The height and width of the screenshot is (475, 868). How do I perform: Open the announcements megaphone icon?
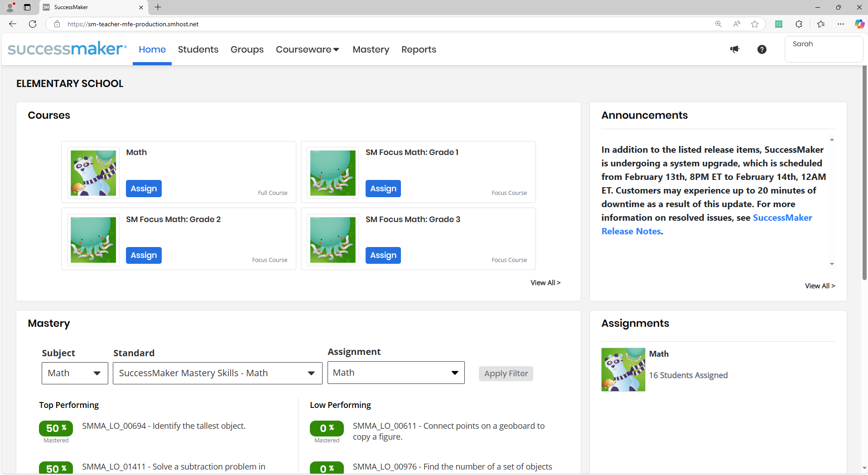(x=734, y=49)
